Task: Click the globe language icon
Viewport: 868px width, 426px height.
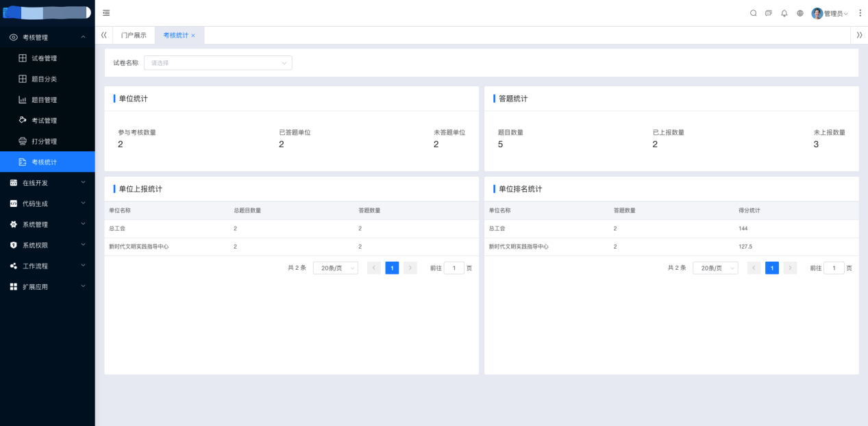Action: coord(800,13)
